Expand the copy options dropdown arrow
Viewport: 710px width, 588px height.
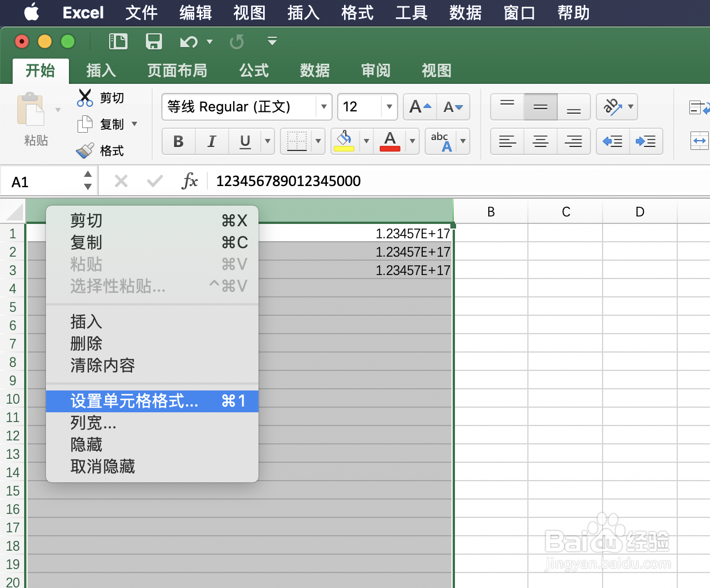(134, 124)
